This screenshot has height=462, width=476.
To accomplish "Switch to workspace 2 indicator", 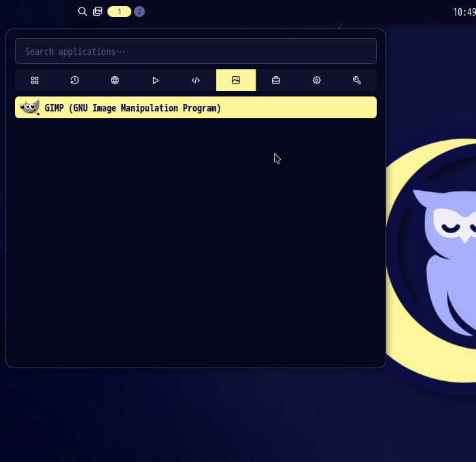I will pyautogui.click(x=139, y=12).
